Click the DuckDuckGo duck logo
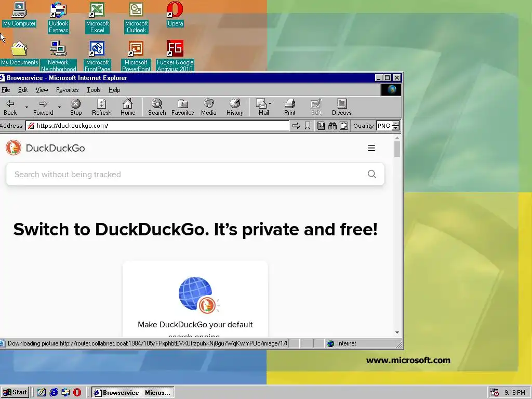The image size is (532, 399). pos(14,148)
